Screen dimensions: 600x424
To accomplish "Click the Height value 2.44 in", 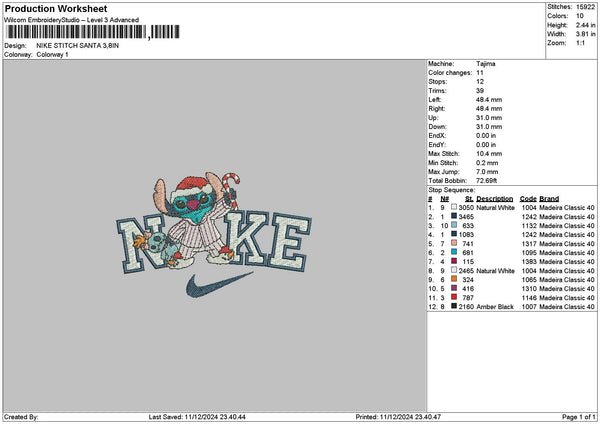I will pyautogui.click(x=585, y=25).
